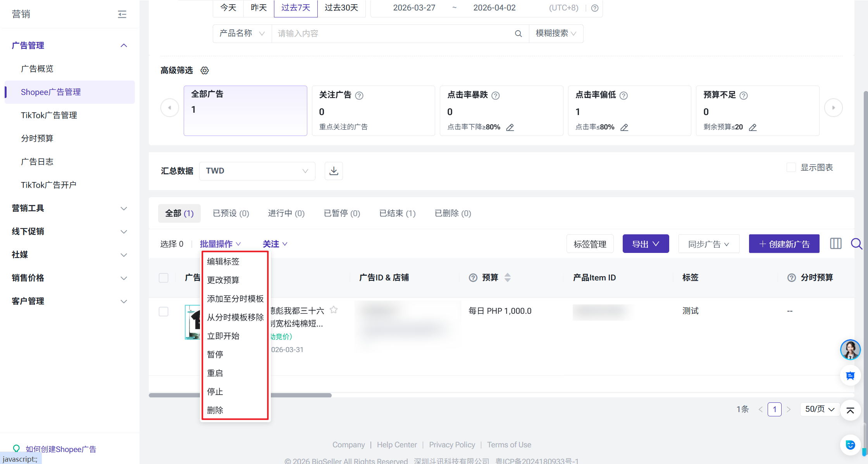868x464 pixels.
Task: Edit the low CTR threshold pencil
Action: pos(624,127)
